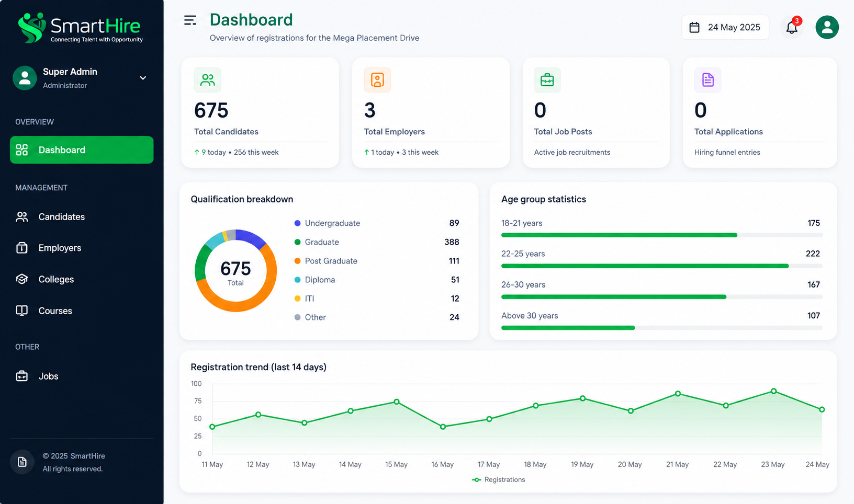
Task: Click the Employers icon in sidebar
Action: coord(22,248)
